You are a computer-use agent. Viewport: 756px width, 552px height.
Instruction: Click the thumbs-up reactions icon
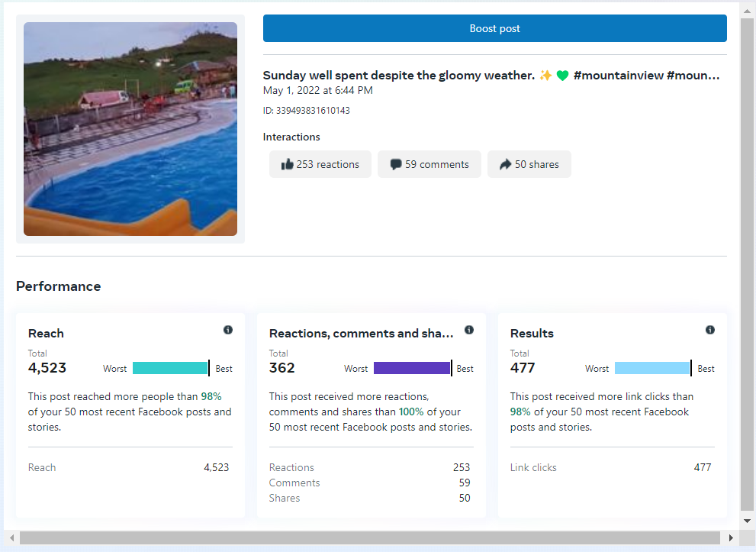click(288, 164)
